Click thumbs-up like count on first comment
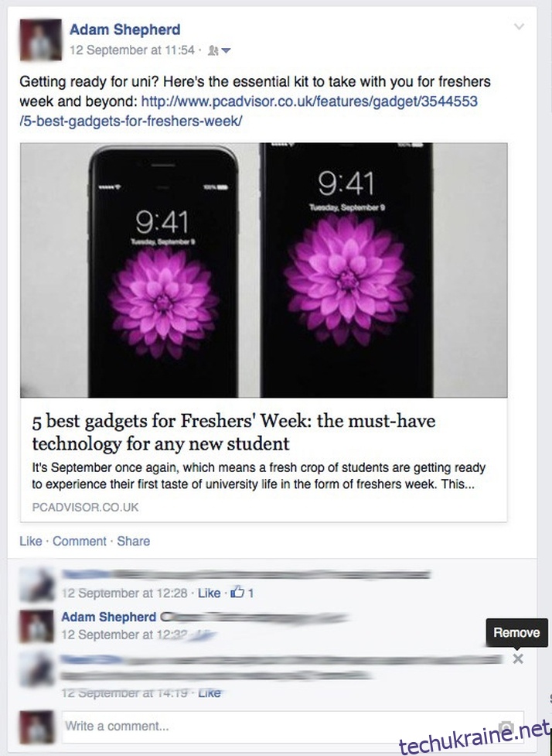Screen dimensions: 552x756 tap(242, 593)
